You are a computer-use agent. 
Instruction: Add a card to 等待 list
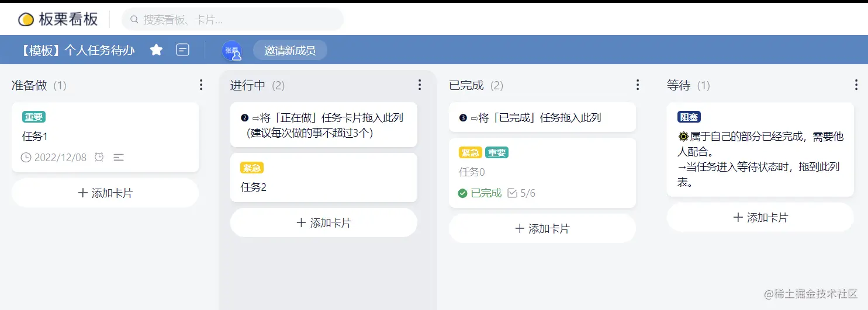(x=760, y=217)
